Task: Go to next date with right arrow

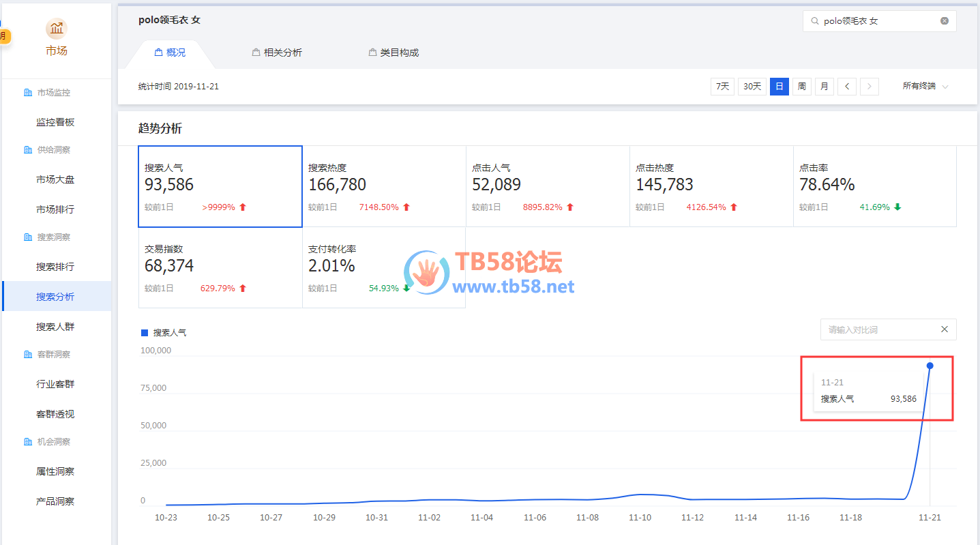Action: pos(869,87)
